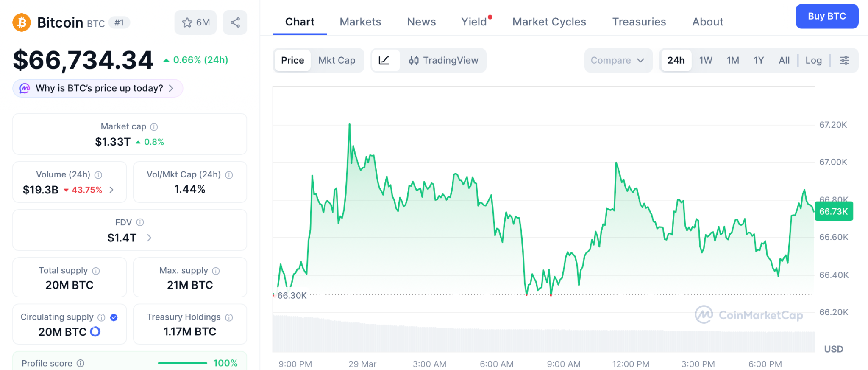Click the share icon next to Bitcoin
Screen dimensions: 868x370
click(x=235, y=22)
